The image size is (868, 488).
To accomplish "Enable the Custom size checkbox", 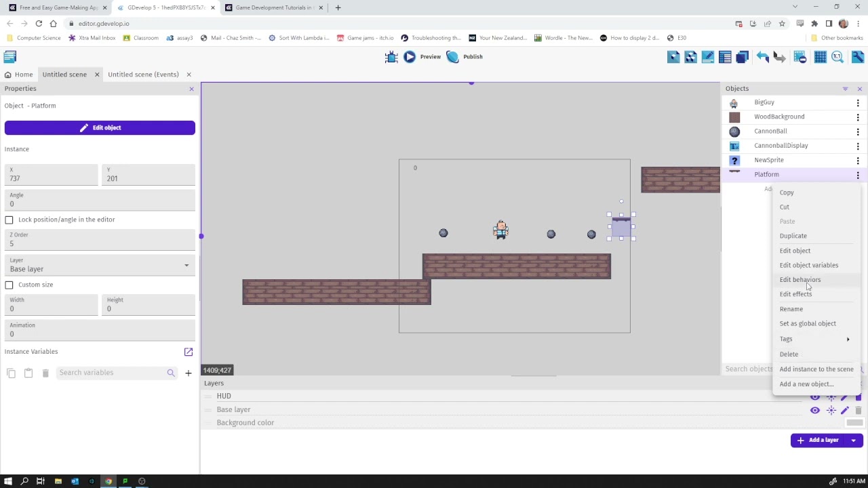I will pyautogui.click(x=9, y=285).
